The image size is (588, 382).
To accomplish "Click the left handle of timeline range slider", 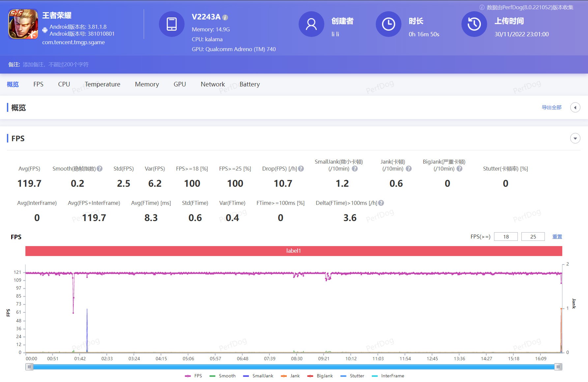I will 29,367.
